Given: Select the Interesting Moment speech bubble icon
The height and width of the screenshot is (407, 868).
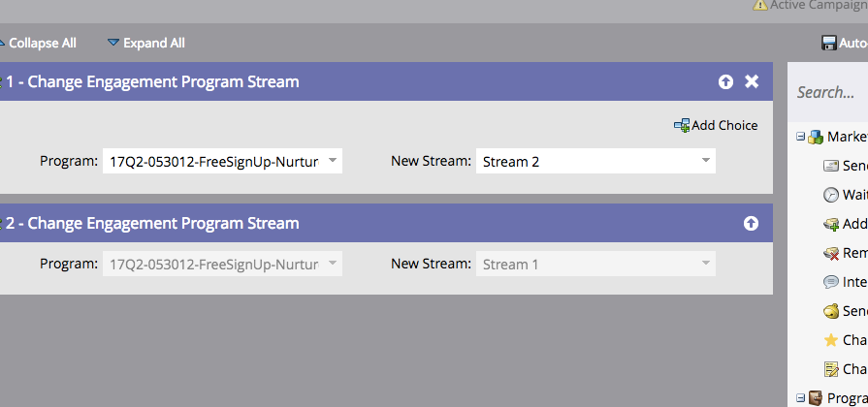Looking at the screenshot, I should pos(831,282).
